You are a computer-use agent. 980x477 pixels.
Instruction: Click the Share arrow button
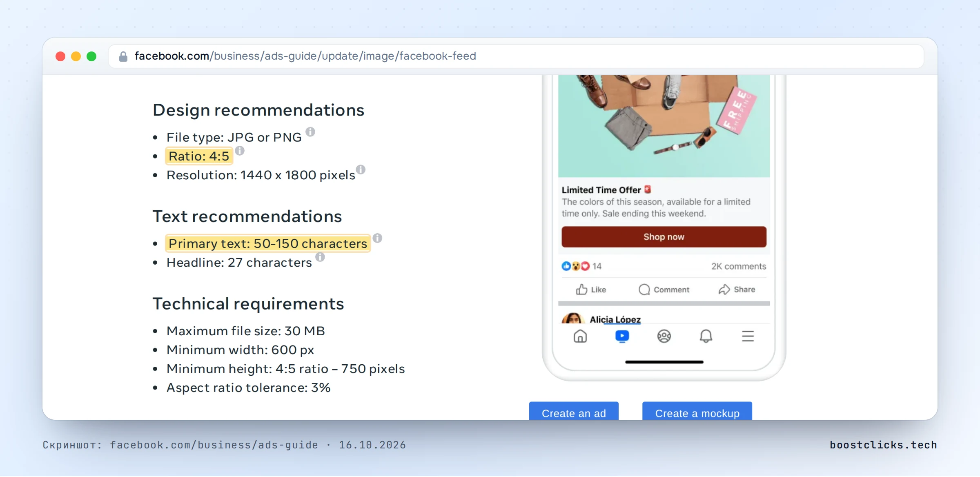[x=737, y=290]
